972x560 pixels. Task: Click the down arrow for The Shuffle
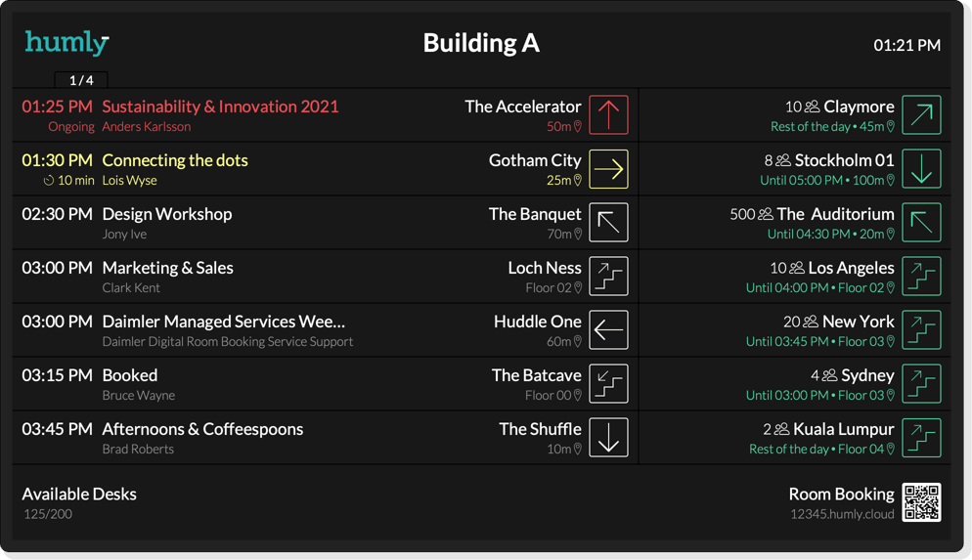[608, 438]
